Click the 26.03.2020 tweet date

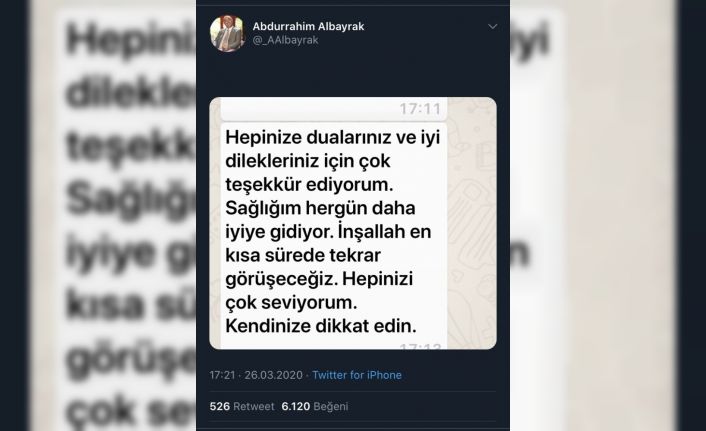click(273, 375)
